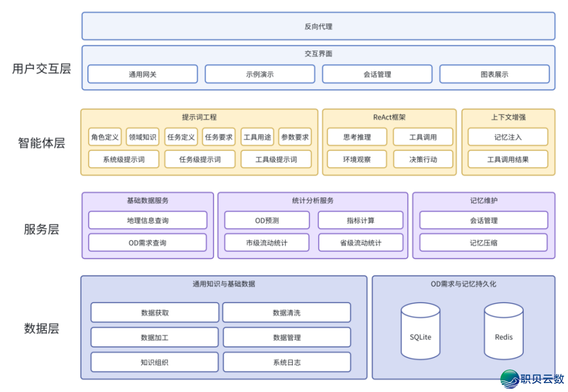Select the 思考推理 box in ReAct框架
Viewport: 568px width, 392px height.
pos(357,137)
